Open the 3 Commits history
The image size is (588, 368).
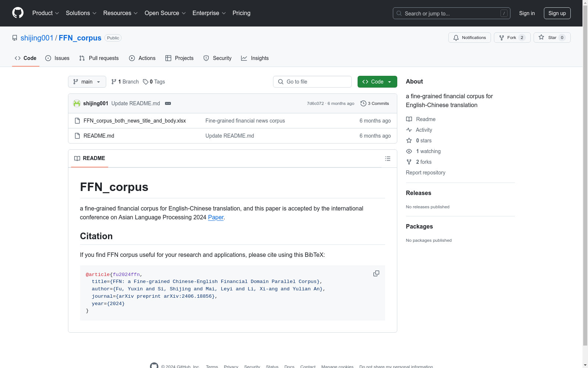[374, 103]
